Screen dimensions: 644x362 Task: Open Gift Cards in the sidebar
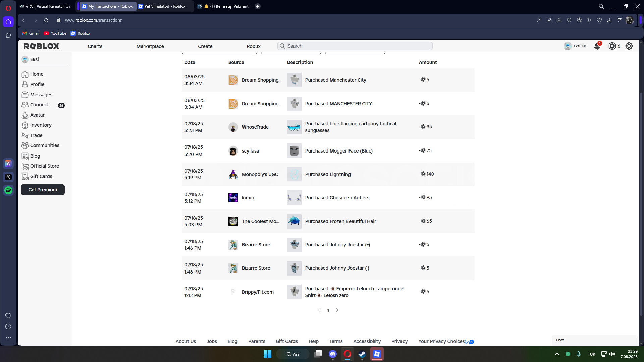37,176
